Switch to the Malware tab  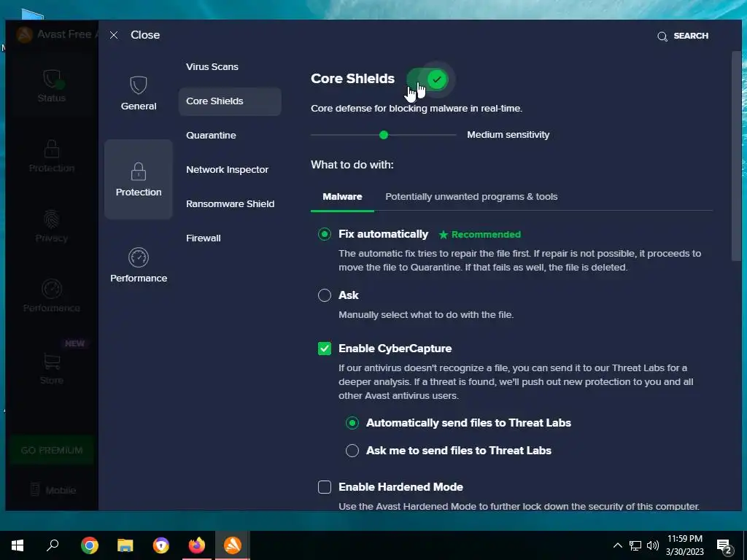tap(342, 197)
